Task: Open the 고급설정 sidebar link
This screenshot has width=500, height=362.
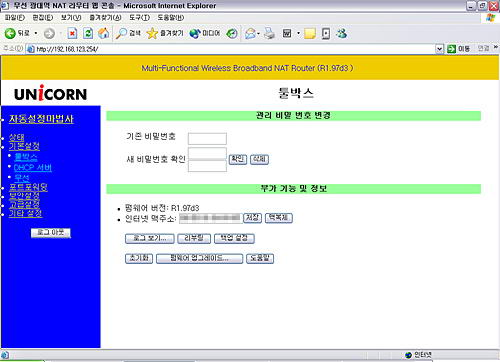Action: point(24,204)
